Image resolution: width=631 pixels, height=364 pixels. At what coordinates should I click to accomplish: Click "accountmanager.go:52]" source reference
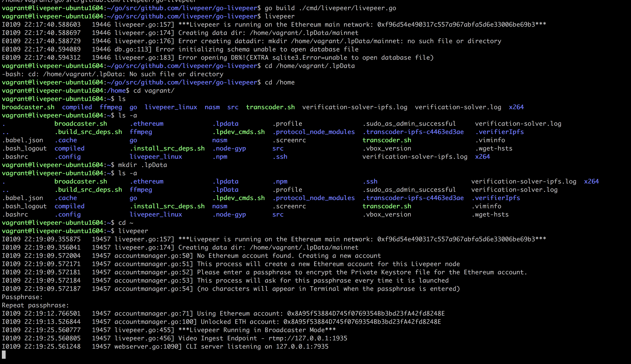pos(154,272)
